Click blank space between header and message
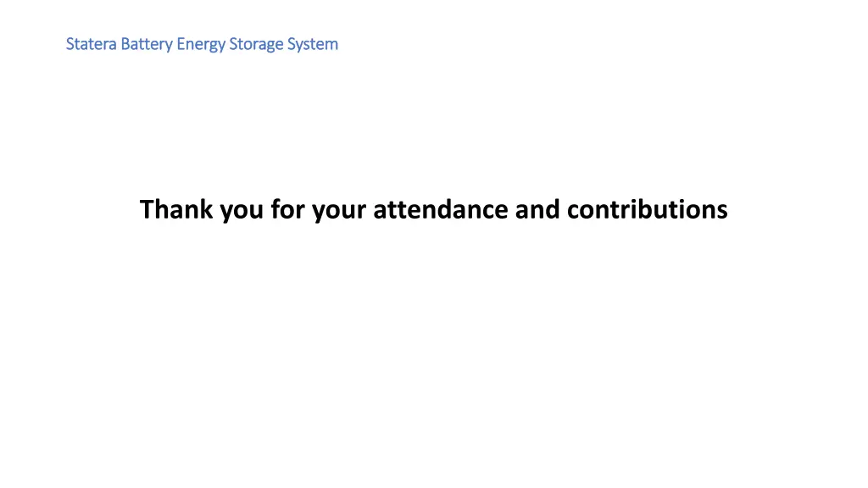The width and height of the screenshot is (868, 488). pos(433,125)
